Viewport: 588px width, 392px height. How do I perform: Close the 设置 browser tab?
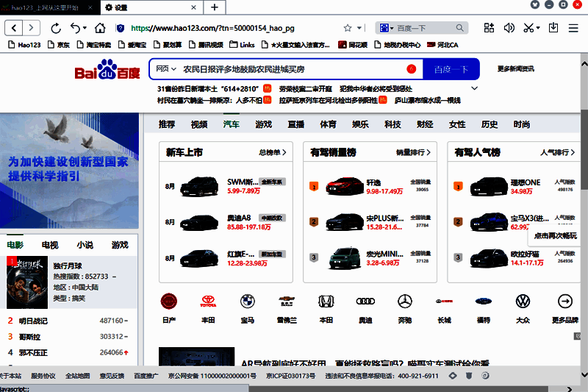coord(193,7)
